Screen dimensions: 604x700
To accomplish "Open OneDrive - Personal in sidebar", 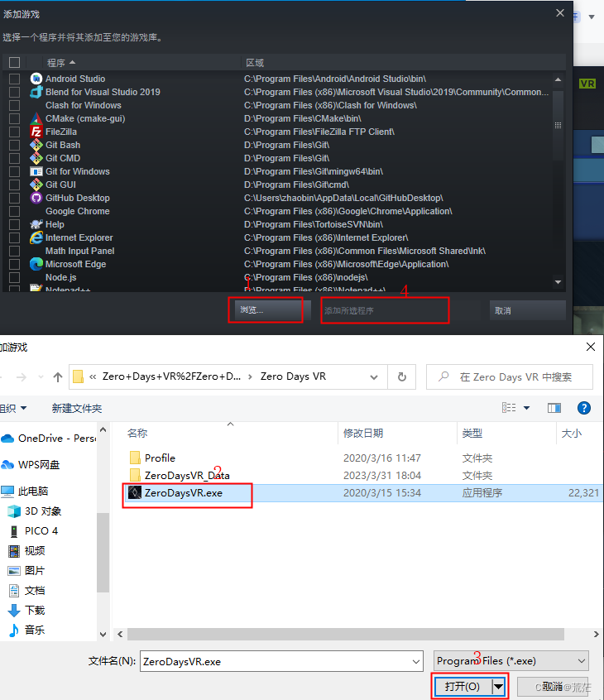I will 48,439.
